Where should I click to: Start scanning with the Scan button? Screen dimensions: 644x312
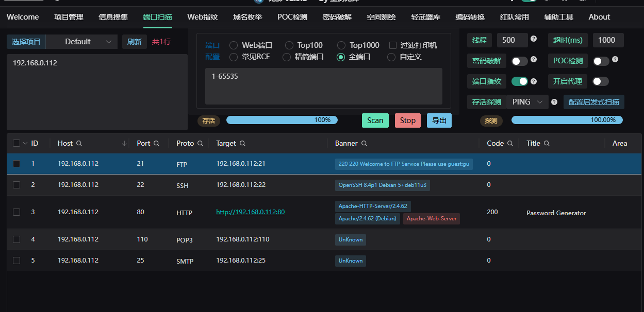[375, 120]
